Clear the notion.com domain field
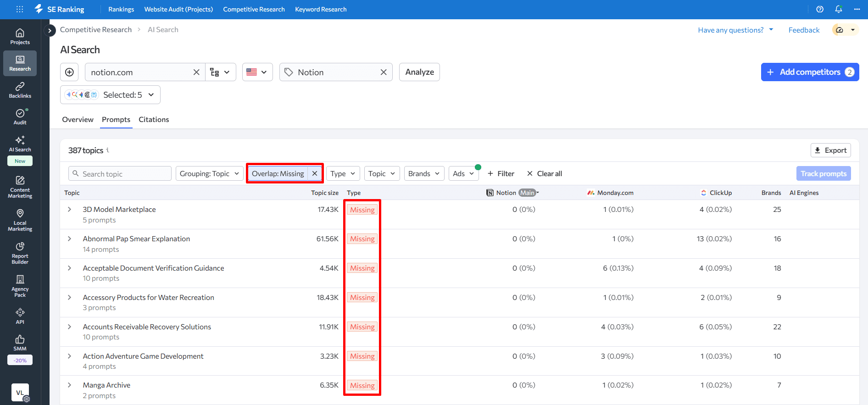 (x=196, y=72)
